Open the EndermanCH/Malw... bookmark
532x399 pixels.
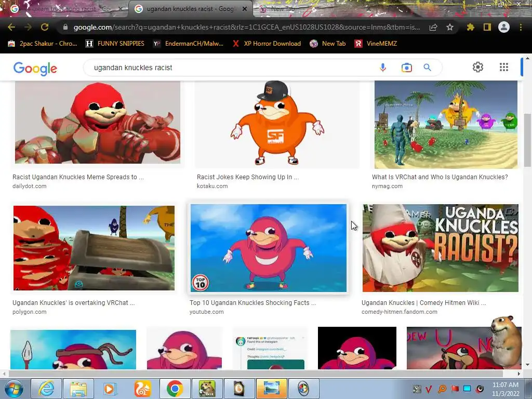(188, 44)
